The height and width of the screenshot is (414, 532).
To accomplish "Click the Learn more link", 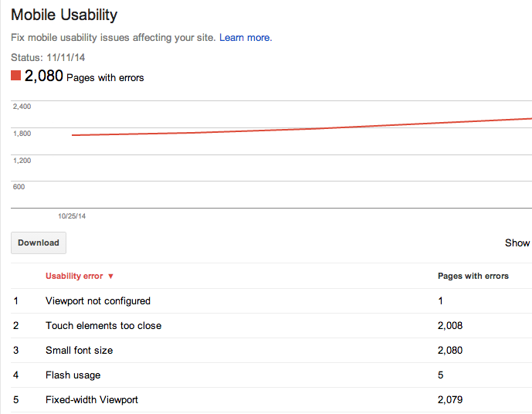I will click(245, 37).
